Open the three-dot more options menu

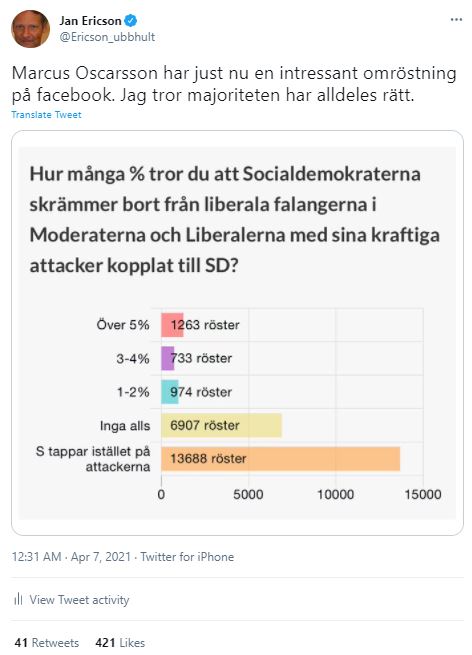point(456,20)
